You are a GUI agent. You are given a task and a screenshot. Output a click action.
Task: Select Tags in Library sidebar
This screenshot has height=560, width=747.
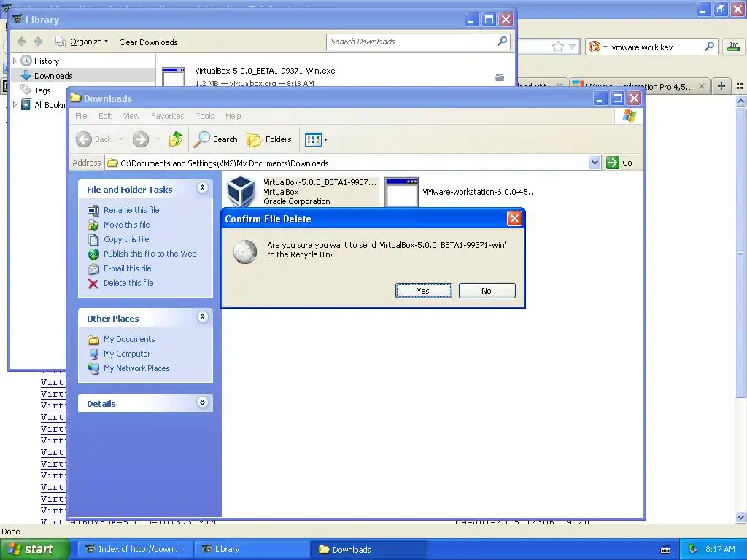(42, 90)
